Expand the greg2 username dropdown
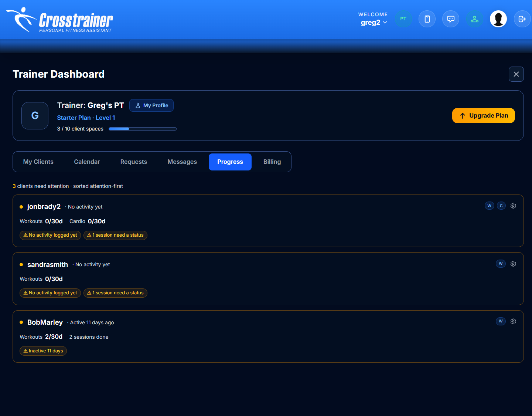 point(374,23)
